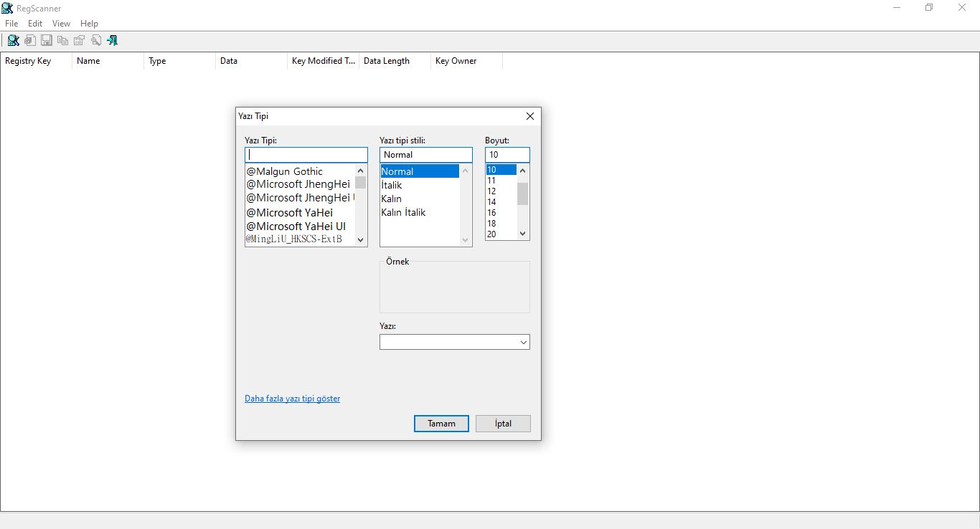The image size is (980, 529).
Task: Sort by Key Owner column header
Action: pos(466,61)
